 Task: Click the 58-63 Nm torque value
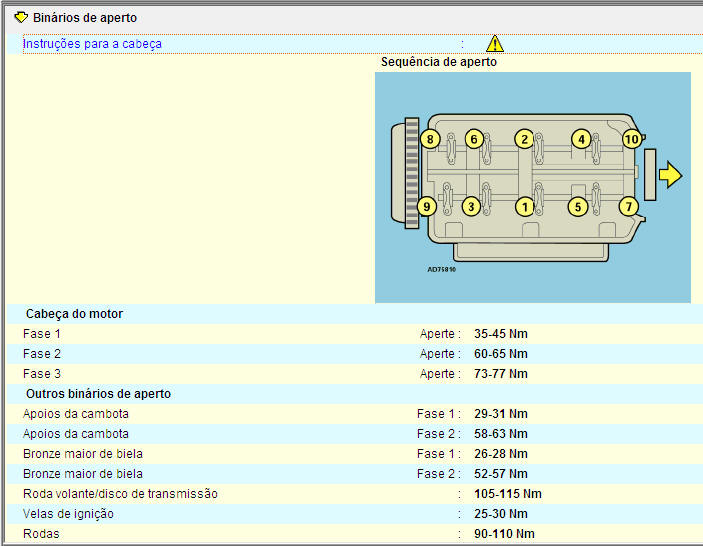501,434
